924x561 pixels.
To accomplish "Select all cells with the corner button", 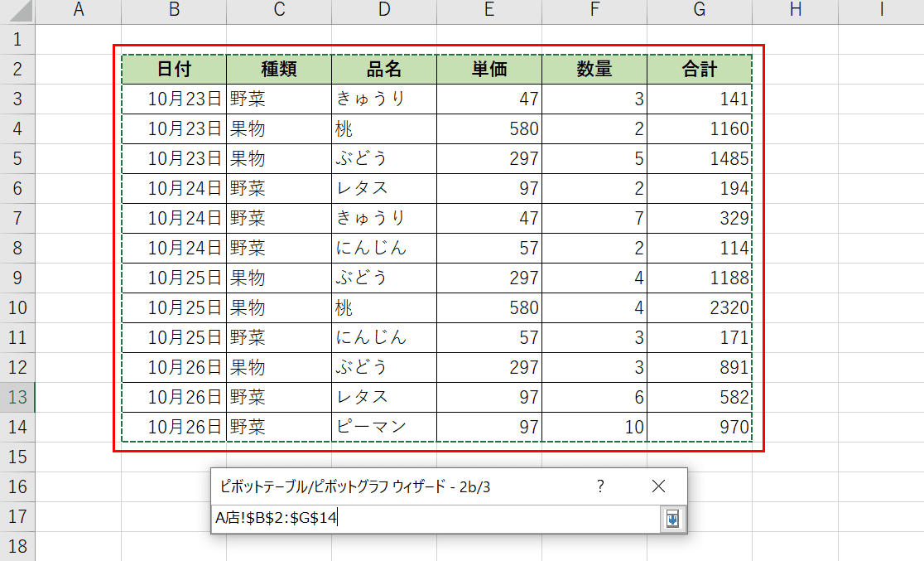I will tap(17, 12).
